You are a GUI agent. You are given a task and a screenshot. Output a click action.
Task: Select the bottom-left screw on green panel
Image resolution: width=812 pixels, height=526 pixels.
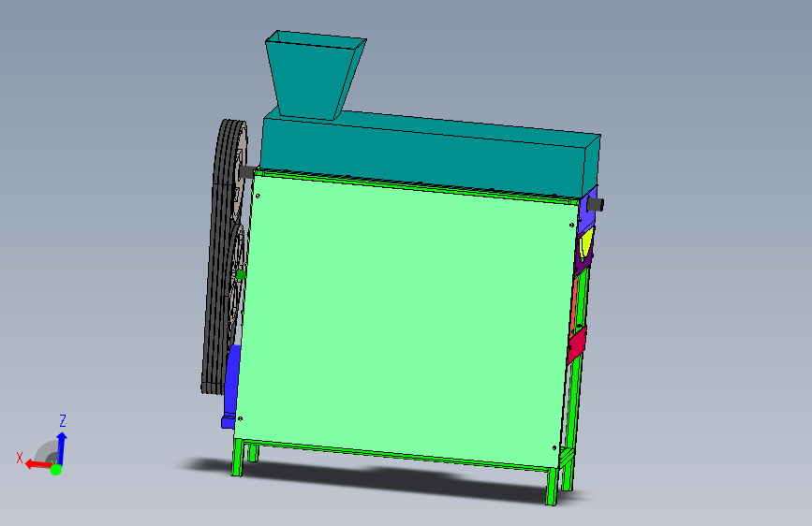pos(240,418)
